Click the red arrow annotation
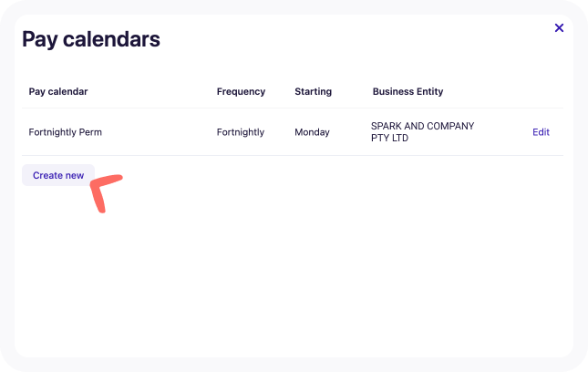588x372 pixels. (x=106, y=193)
